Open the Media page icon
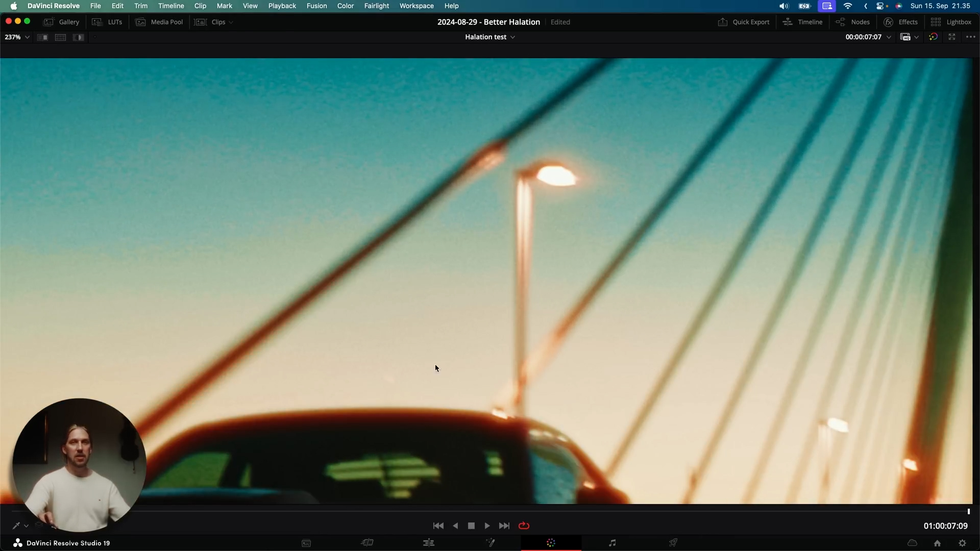Viewport: 980px width, 551px height. [x=306, y=543]
